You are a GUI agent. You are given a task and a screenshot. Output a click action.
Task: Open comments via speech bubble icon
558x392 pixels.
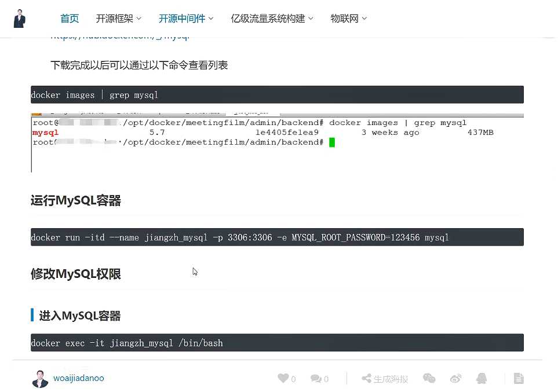pos(316,379)
